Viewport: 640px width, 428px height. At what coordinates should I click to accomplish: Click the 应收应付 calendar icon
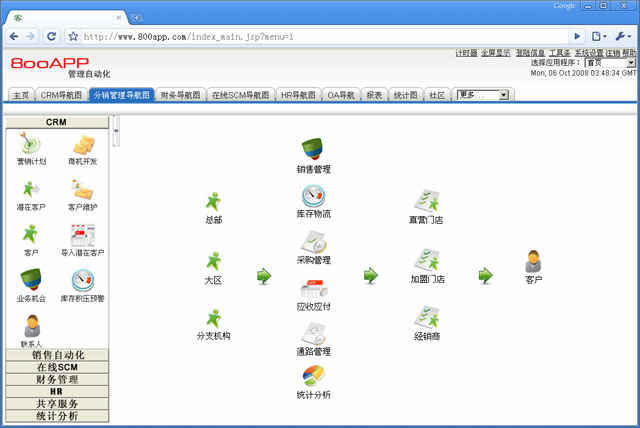tap(313, 288)
